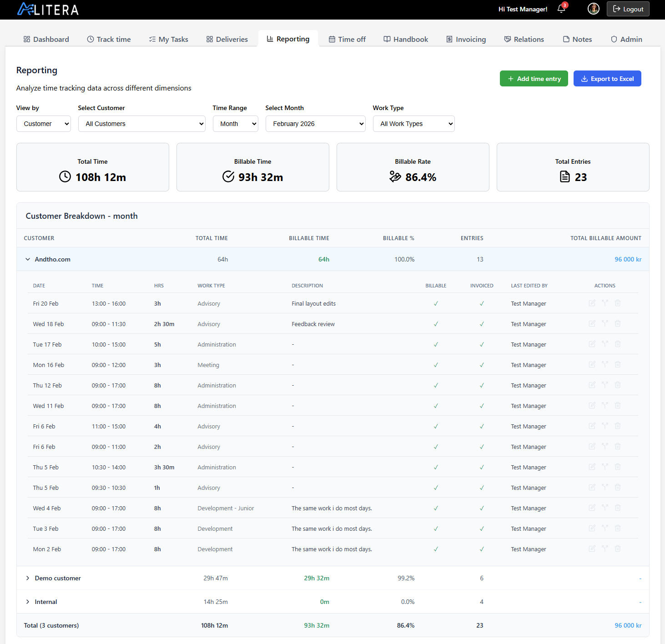Click the Total Time 108h 12m card
The width and height of the screenshot is (665, 644).
(93, 167)
